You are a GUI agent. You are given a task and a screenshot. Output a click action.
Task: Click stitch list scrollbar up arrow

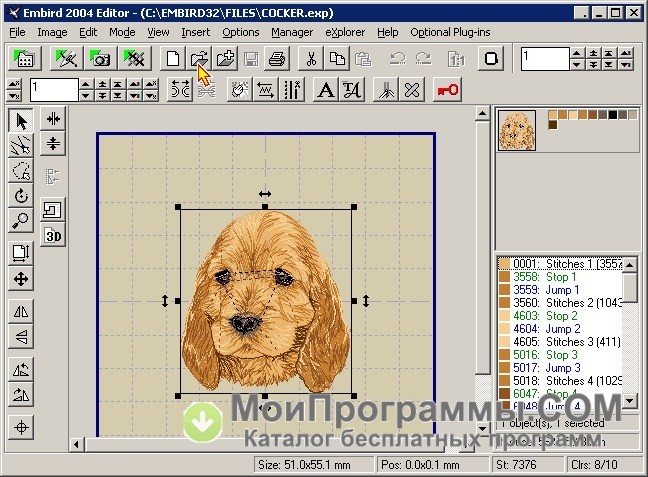tap(629, 265)
